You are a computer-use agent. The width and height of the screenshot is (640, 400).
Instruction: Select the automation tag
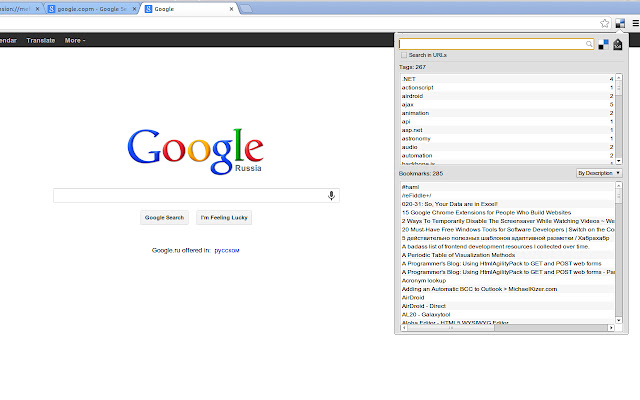coord(507,156)
